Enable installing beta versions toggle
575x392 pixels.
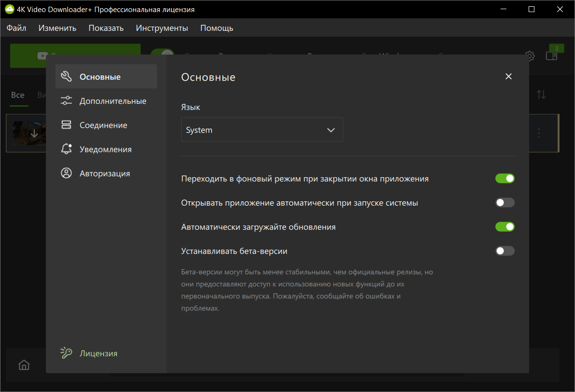click(505, 251)
